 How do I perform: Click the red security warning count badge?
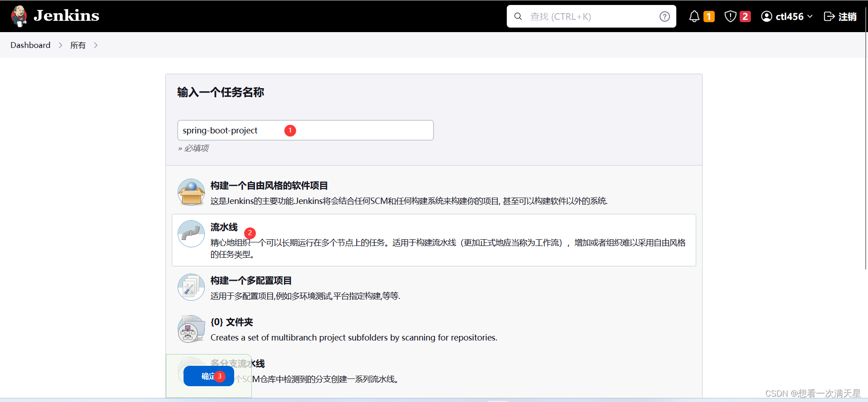pos(745,16)
